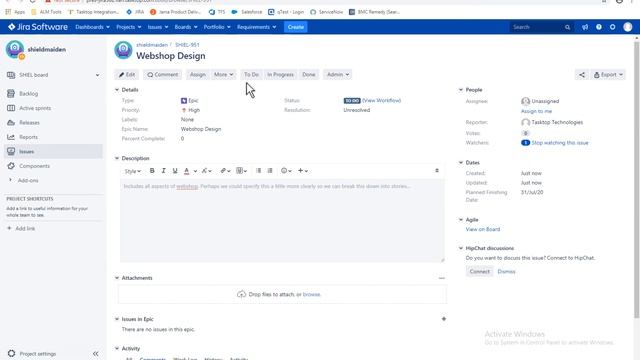
Task: Click the Components puzzle icon
Action: pos(11,166)
